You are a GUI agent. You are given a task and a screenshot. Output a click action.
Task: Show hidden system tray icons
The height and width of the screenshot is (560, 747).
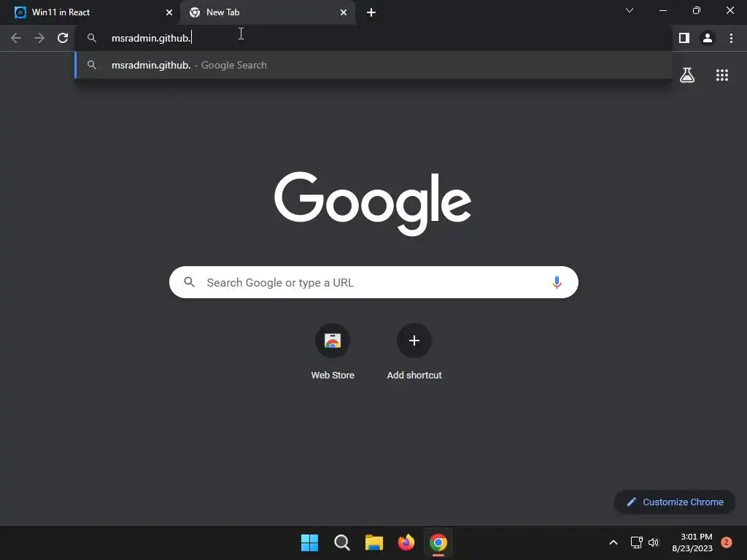coord(614,542)
